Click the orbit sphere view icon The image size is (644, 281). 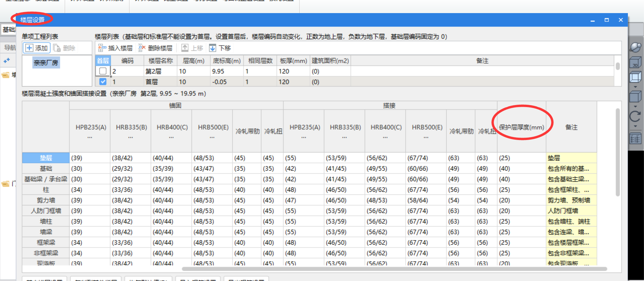pos(635,47)
